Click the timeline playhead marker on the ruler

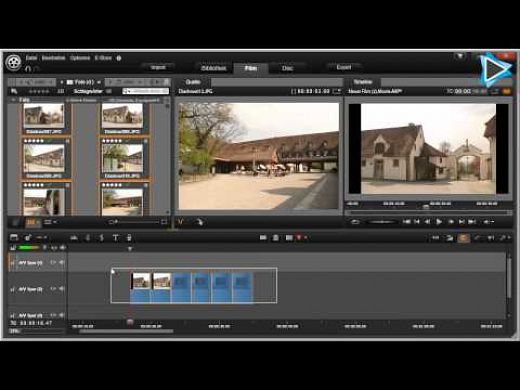[x=130, y=322]
